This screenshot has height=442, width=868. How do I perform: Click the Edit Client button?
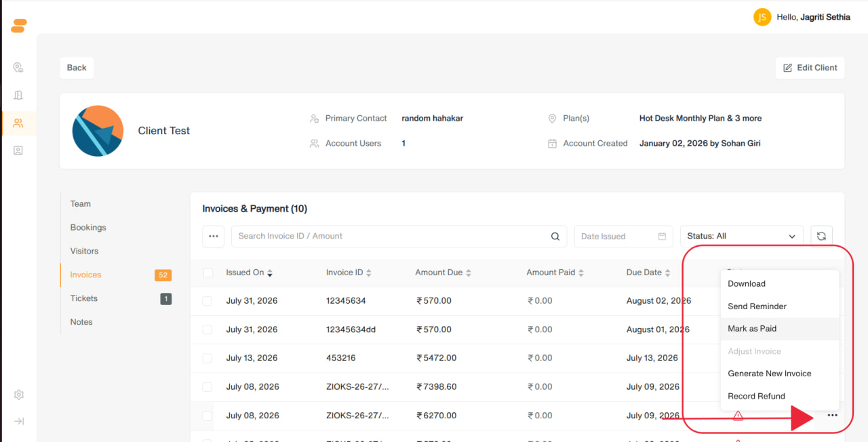(810, 68)
